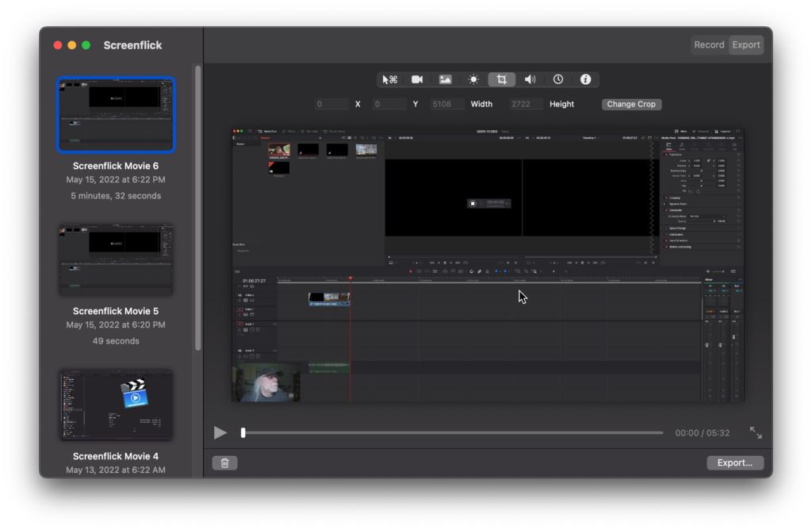Click the 'Screenflick Movie 5' title

(116, 311)
